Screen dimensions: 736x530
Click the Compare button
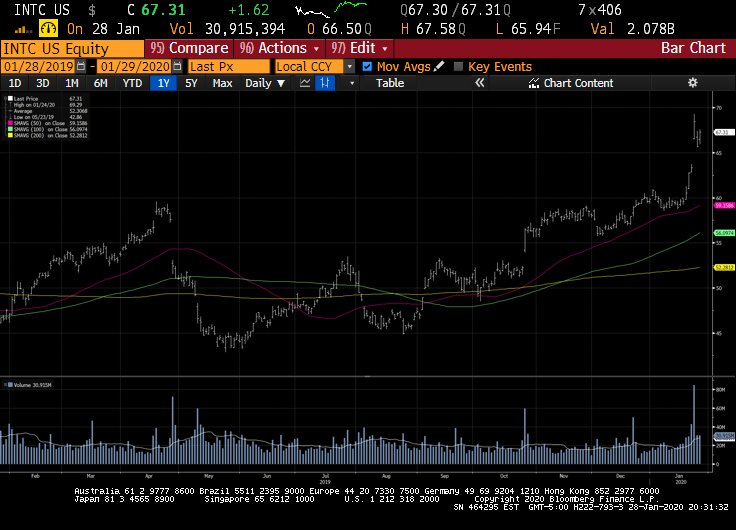coord(189,48)
